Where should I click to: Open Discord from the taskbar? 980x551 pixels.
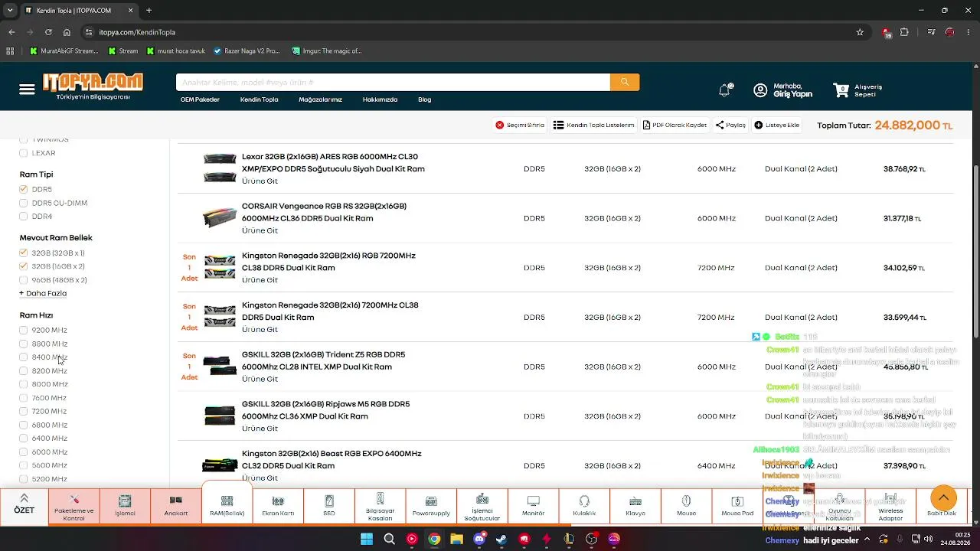point(479,539)
